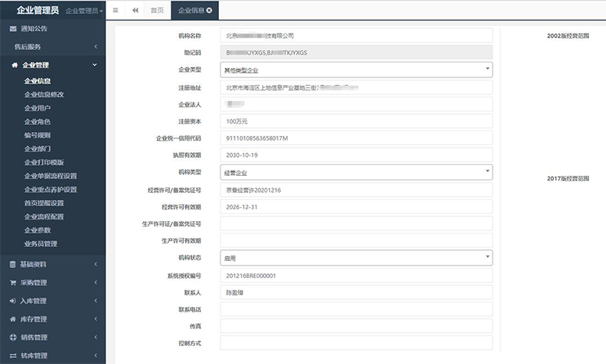Image resolution: width=606 pixels, height=364 pixels.
Task: Open 企业角色 in the sidebar
Action: coord(38,122)
